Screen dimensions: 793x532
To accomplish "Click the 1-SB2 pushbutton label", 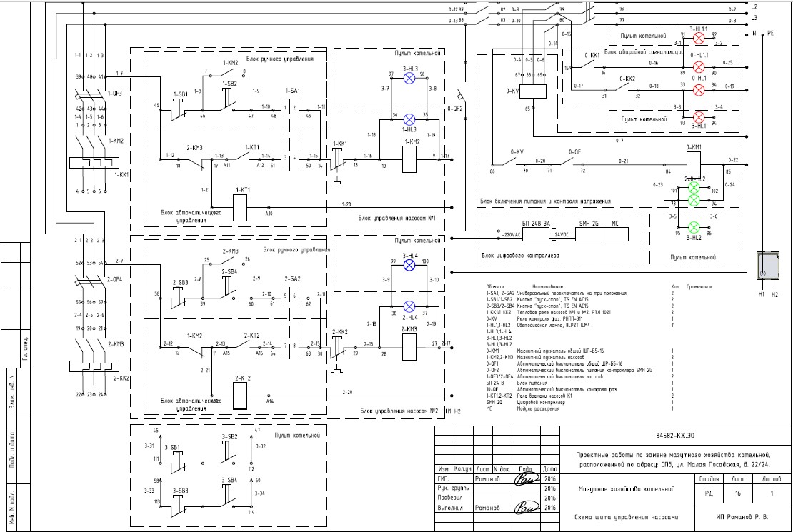I will pyautogui.click(x=229, y=84).
